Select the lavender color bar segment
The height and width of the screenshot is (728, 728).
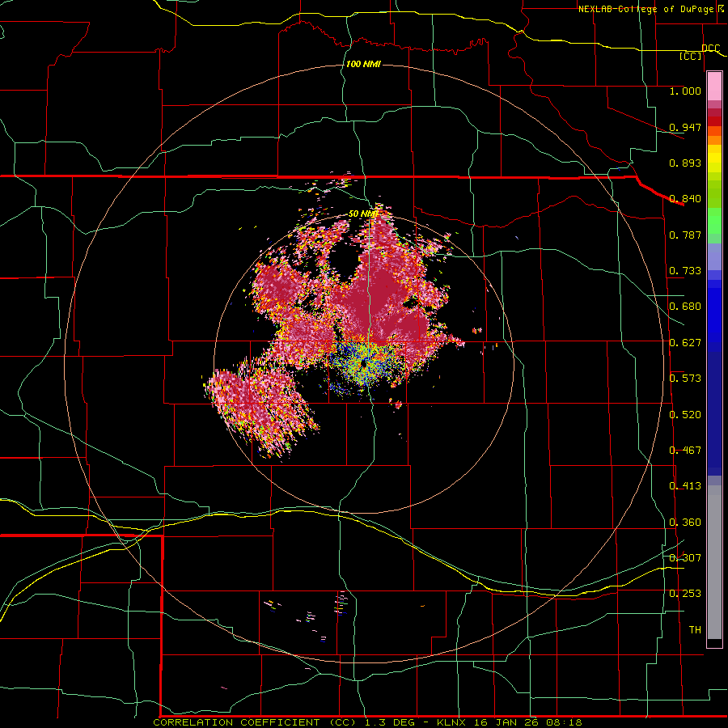point(714,256)
